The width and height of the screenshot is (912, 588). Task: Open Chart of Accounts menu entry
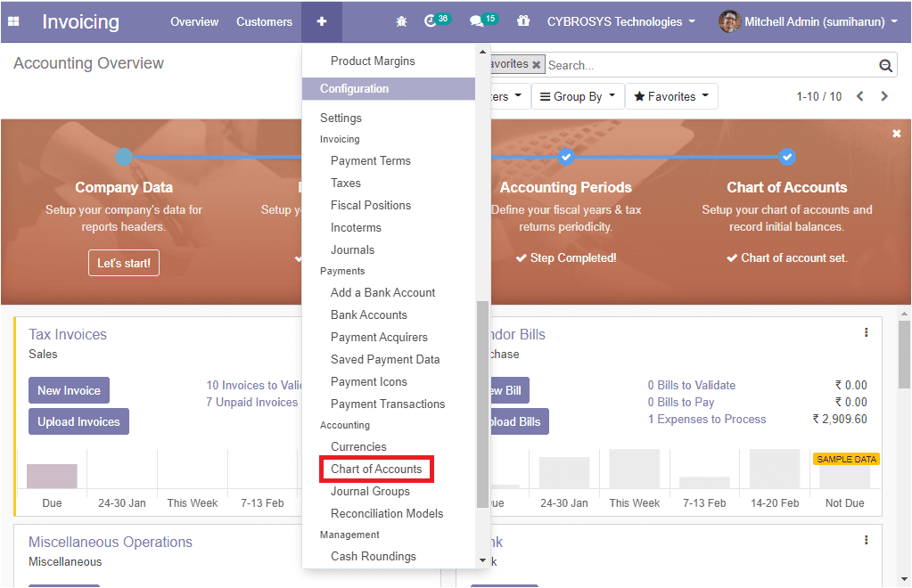376,469
